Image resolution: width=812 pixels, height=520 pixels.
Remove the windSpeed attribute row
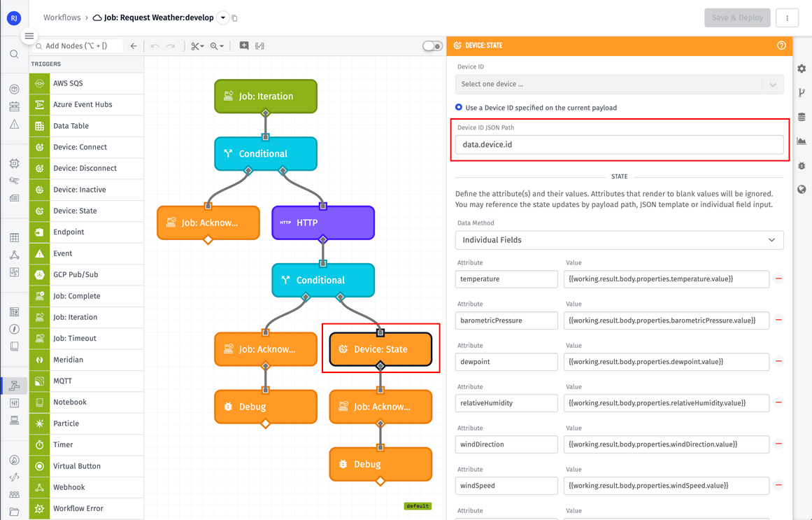[778, 485]
